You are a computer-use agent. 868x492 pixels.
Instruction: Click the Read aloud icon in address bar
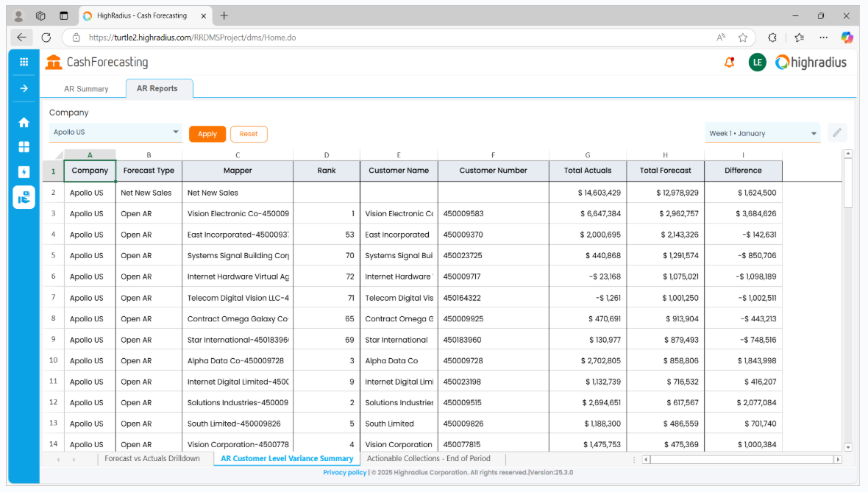tap(721, 38)
